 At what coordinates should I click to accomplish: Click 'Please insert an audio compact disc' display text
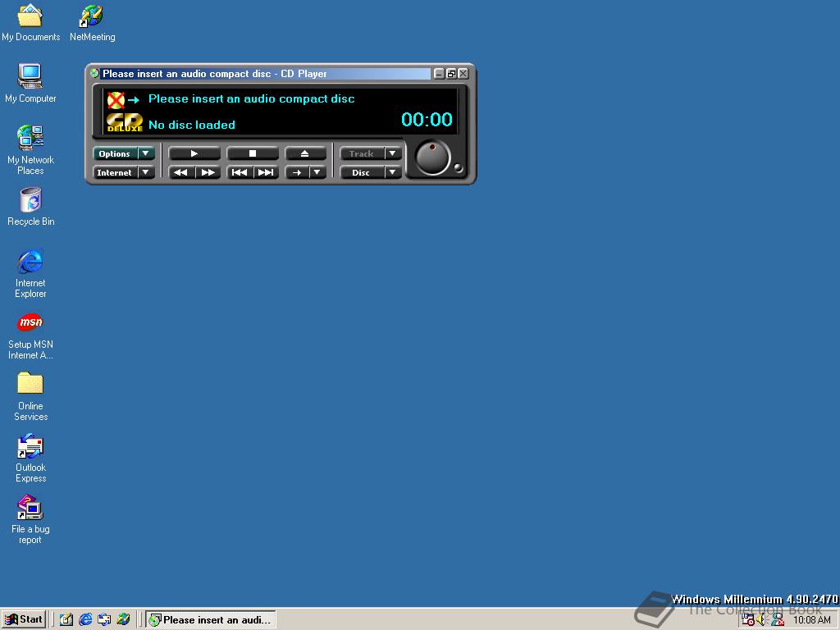(x=251, y=99)
